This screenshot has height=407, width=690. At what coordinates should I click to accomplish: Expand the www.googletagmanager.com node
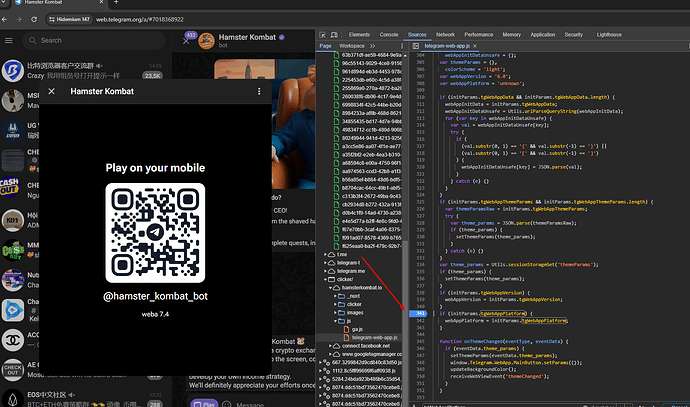coord(330,354)
